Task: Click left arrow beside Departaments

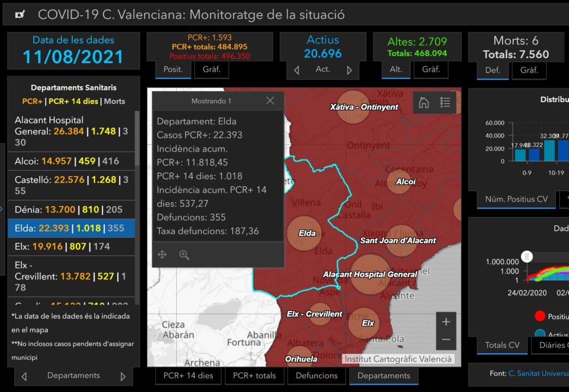Action: (x=24, y=376)
